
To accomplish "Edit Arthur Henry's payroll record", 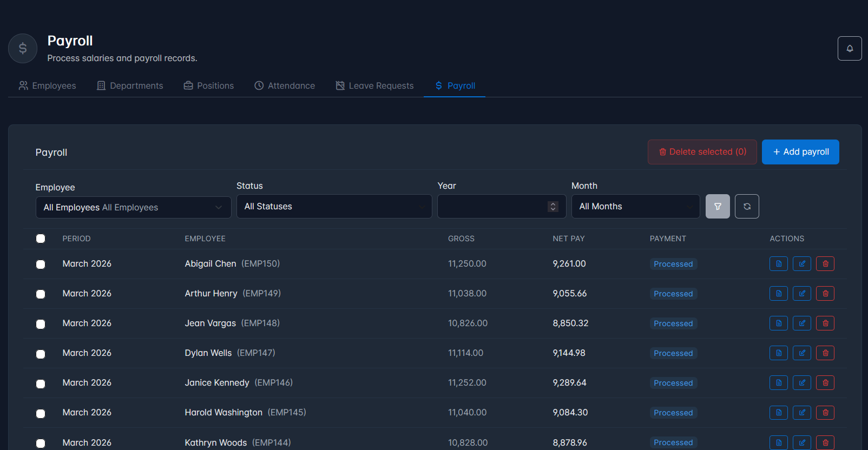I will point(802,294).
